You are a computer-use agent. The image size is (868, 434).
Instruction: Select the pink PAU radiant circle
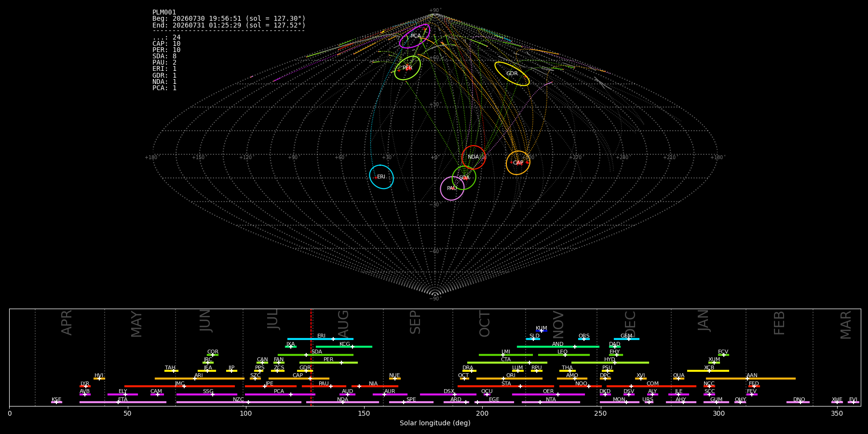tap(452, 188)
